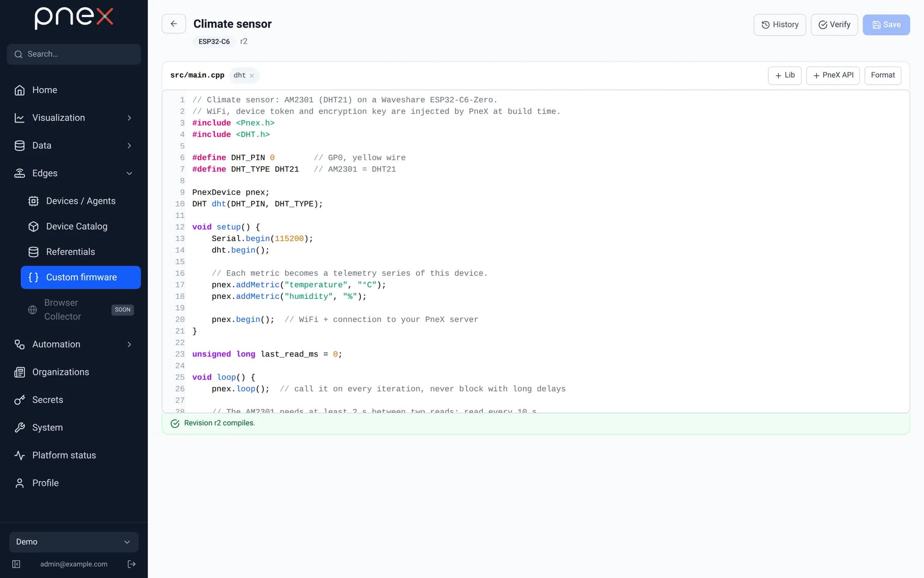Viewport: 924px width, 578px height.
Task: Open the History button
Action: coord(780,25)
